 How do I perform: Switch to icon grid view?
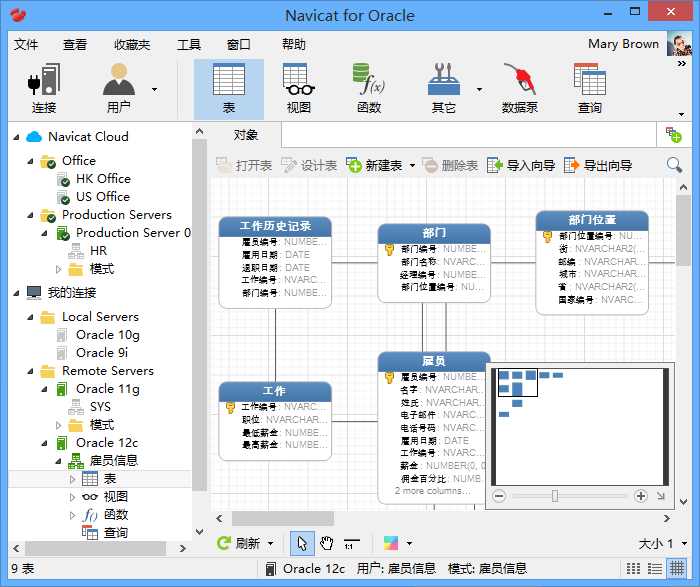point(633,568)
